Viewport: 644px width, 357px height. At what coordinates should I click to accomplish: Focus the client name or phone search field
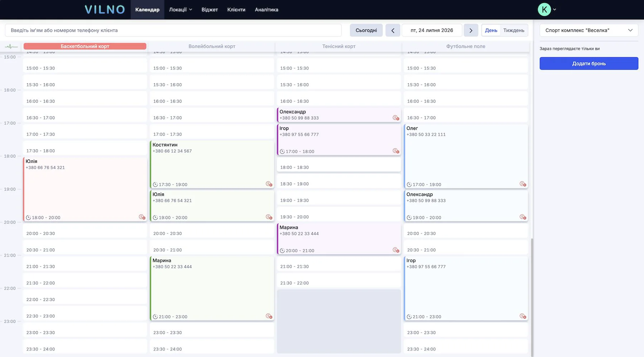pos(173,30)
